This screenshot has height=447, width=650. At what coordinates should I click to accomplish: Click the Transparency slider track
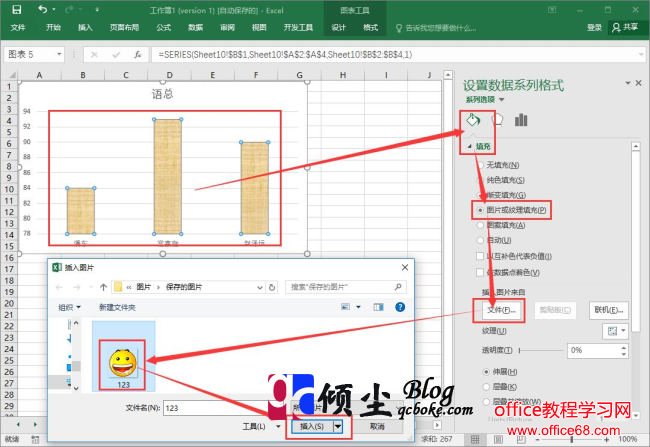point(540,350)
